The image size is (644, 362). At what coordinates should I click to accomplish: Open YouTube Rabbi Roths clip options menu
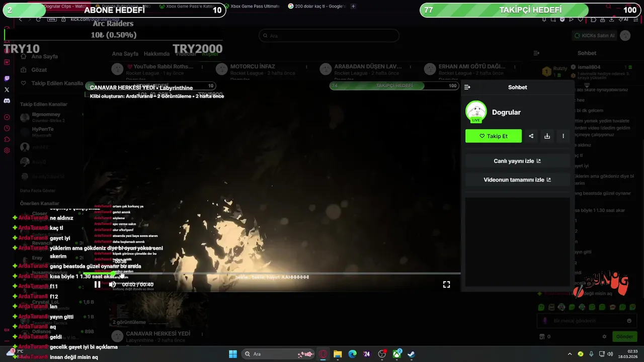(x=203, y=67)
